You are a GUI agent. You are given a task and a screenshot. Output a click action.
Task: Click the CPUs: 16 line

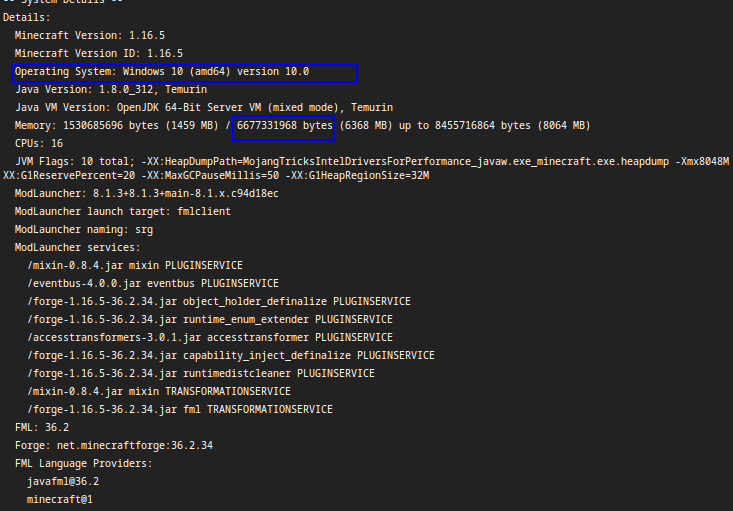click(40, 143)
